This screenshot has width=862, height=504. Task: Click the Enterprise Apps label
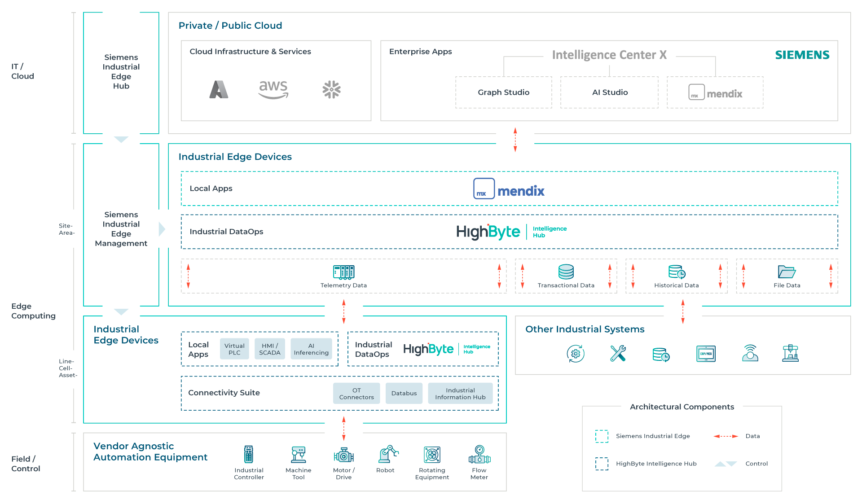pos(420,52)
